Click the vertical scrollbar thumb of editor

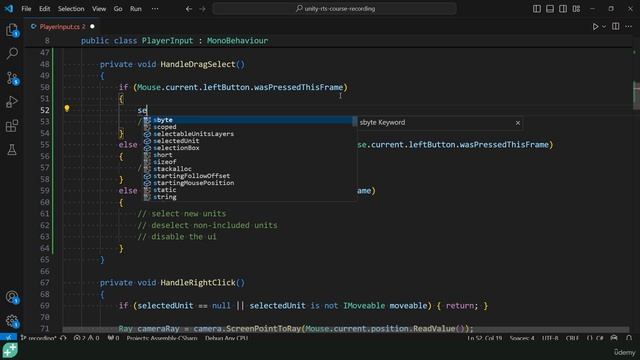point(636,95)
